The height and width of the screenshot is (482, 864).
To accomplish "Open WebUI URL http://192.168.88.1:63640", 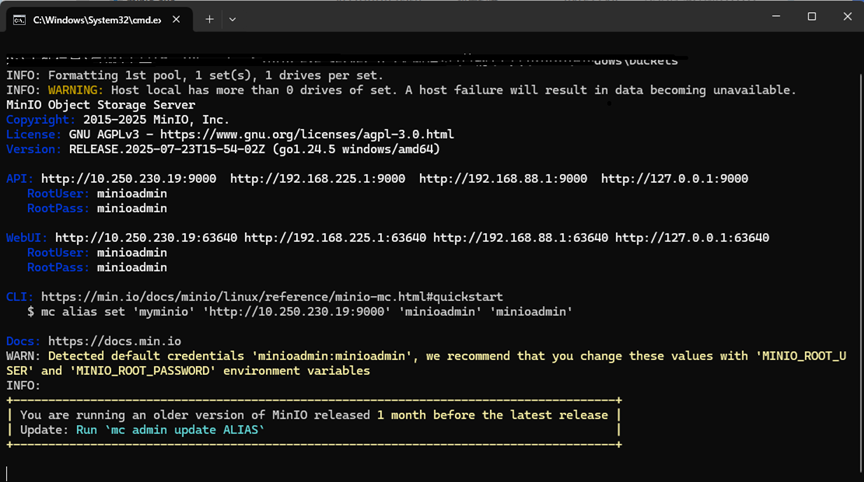I will 521,237.
